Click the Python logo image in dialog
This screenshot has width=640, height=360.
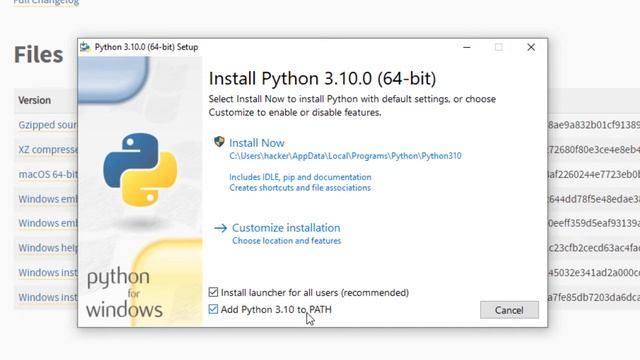click(140, 169)
